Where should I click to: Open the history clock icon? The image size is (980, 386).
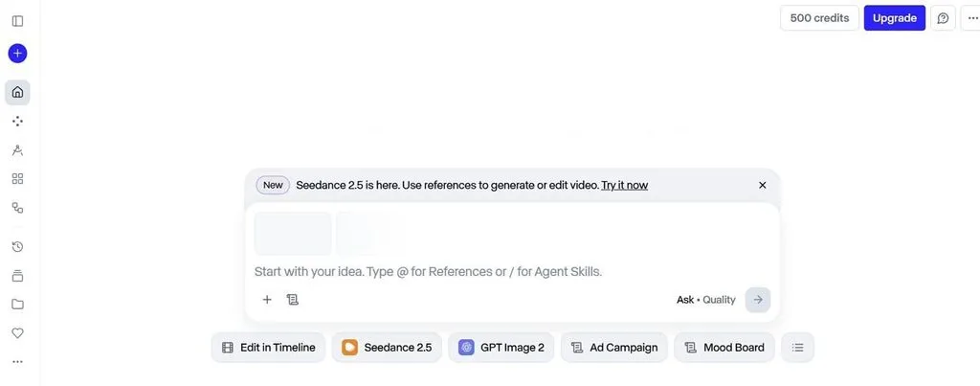[17, 246]
